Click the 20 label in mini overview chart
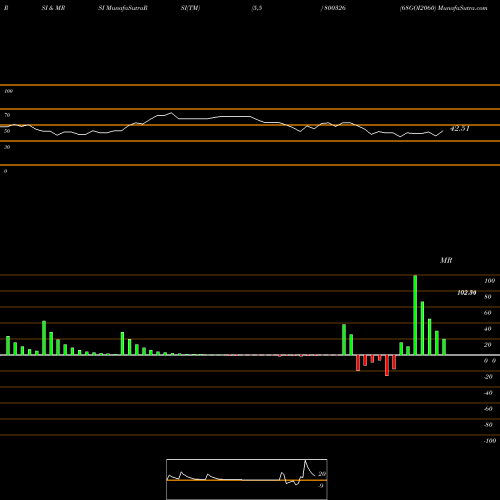 pyautogui.click(x=322, y=474)
